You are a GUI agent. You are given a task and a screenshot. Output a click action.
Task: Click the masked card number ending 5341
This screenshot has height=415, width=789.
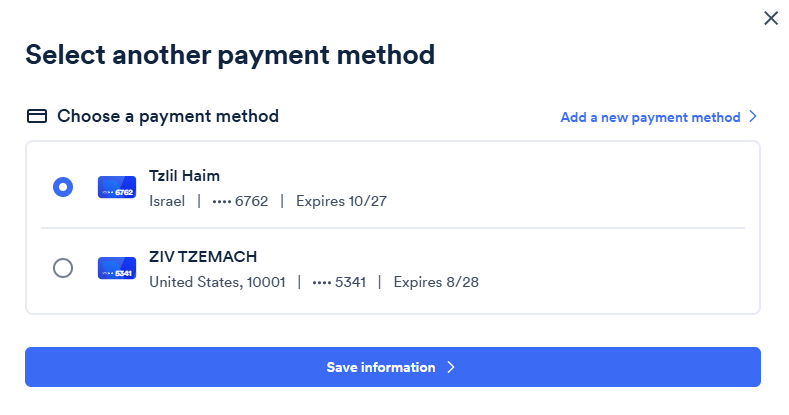339,282
